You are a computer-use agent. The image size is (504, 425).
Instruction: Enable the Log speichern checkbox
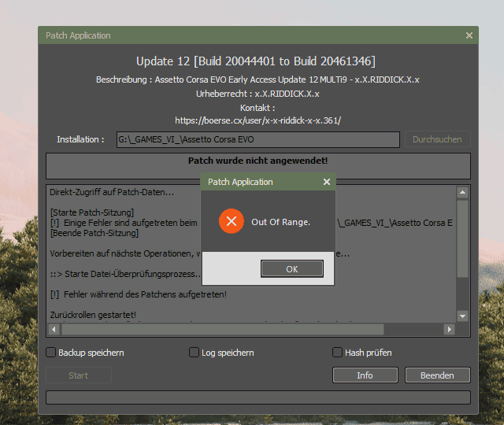194,353
